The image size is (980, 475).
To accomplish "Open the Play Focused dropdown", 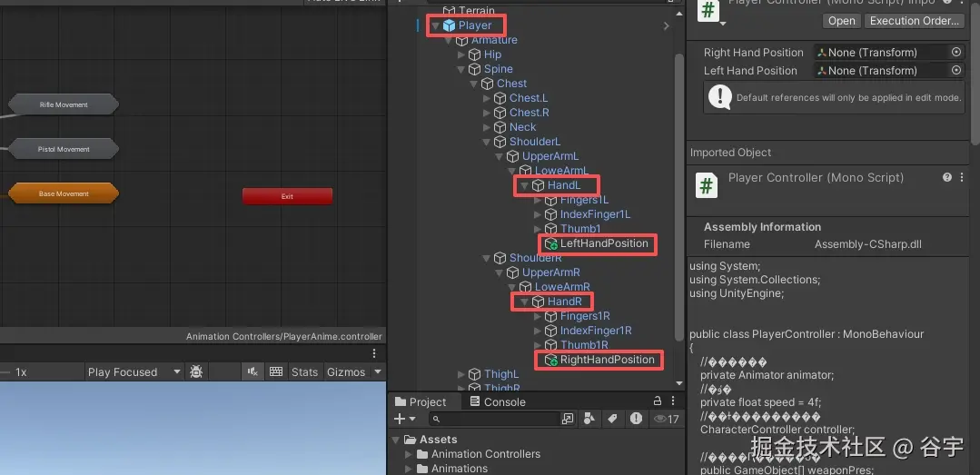I will [134, 371].
